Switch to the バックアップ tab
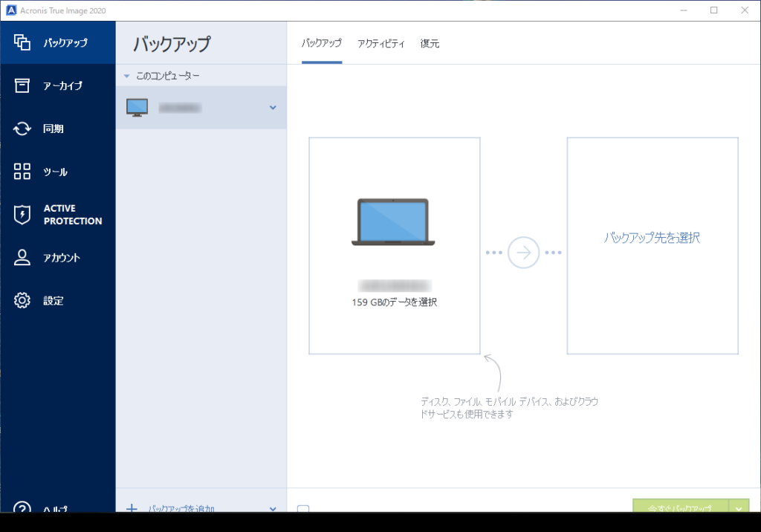The width and height of the screenshot is (761, 532). tap(322, 43)
